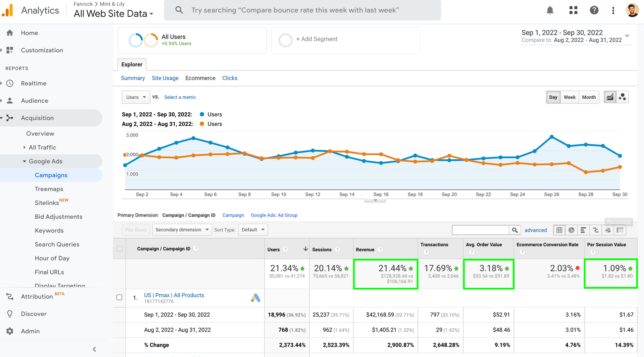Viewport: 644px width, 357px height.
Task: Toggle the select-all header checkbox
Action: tap(120, 249)
